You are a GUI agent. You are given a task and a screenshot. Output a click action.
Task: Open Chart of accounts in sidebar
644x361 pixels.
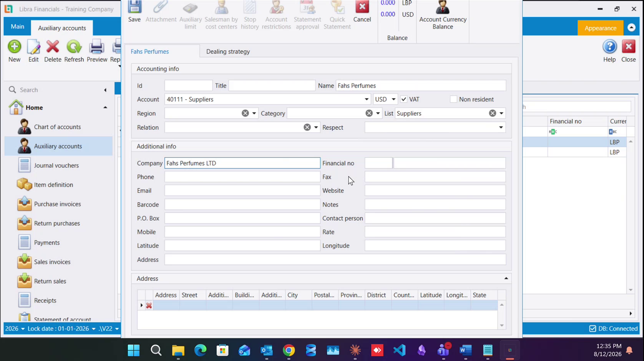(x=57, y=127)
